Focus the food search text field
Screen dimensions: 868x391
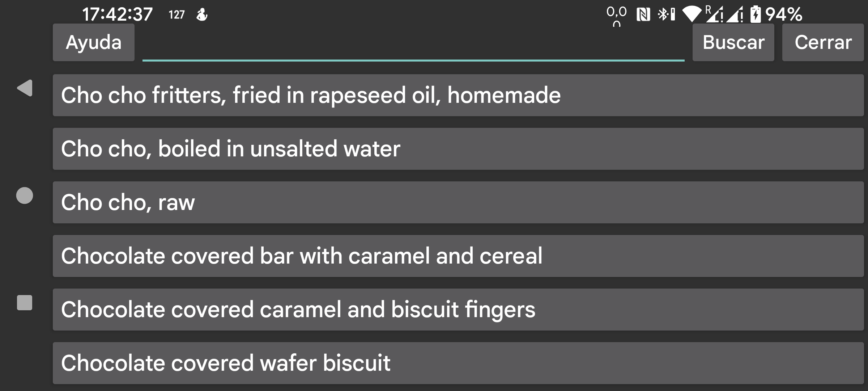[413, 45]
